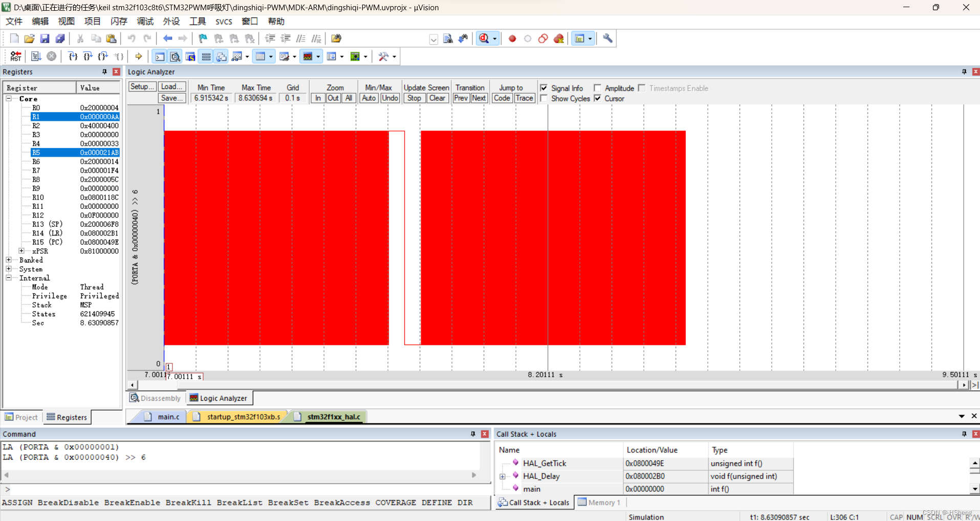Expand the System register group
Screen dimensions: 980x521
point(9,269)
